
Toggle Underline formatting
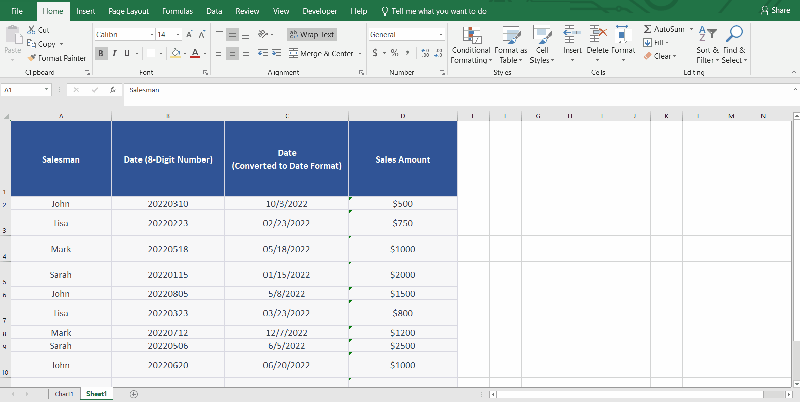point(127,53)
